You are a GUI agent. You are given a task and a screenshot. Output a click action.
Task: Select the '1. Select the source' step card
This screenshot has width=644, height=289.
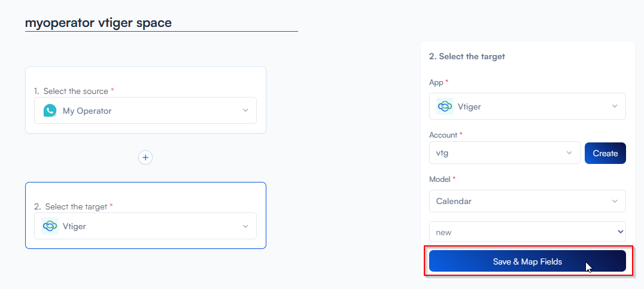(145, 79)
